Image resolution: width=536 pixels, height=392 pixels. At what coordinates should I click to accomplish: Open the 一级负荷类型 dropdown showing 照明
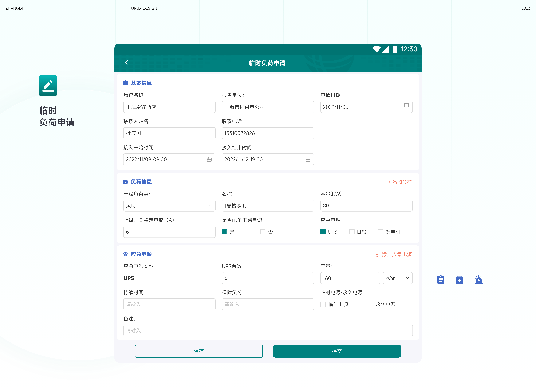coord(210,206)
